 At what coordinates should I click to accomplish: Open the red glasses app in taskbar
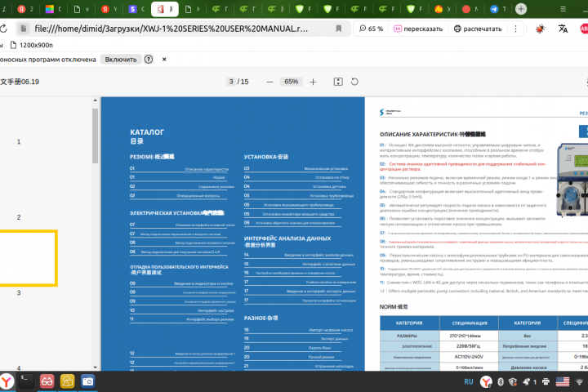tap(47, 381)
